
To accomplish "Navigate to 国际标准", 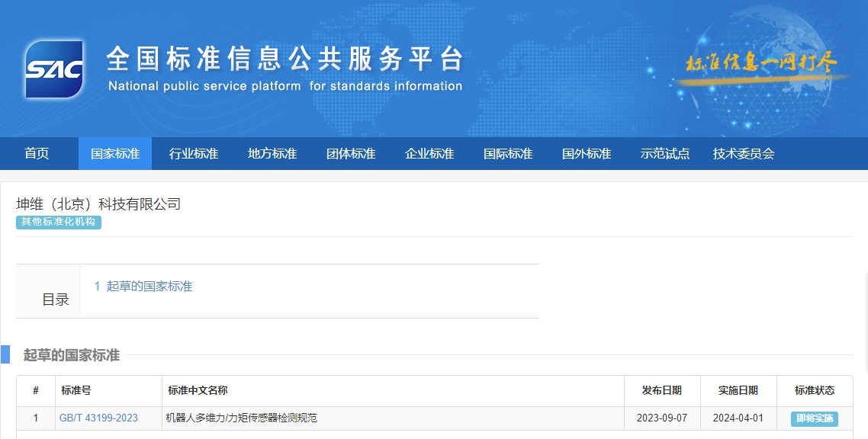I will click(x=508, y=154).
